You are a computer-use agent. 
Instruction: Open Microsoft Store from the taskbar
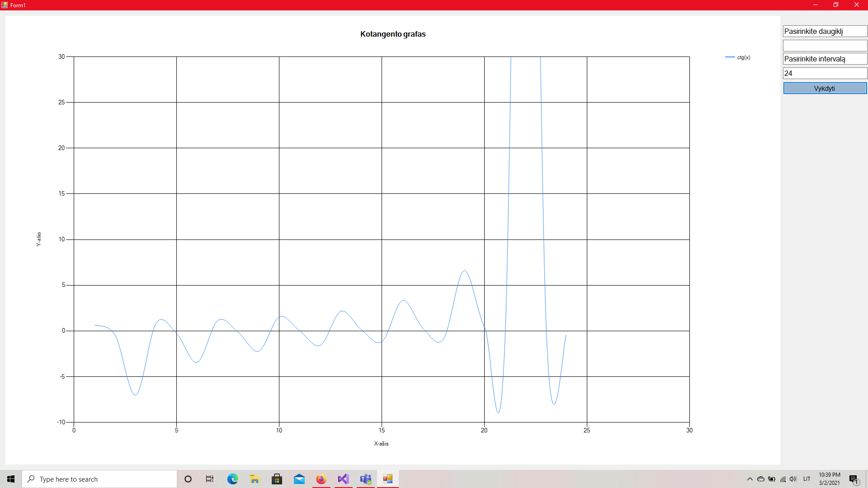277,479
